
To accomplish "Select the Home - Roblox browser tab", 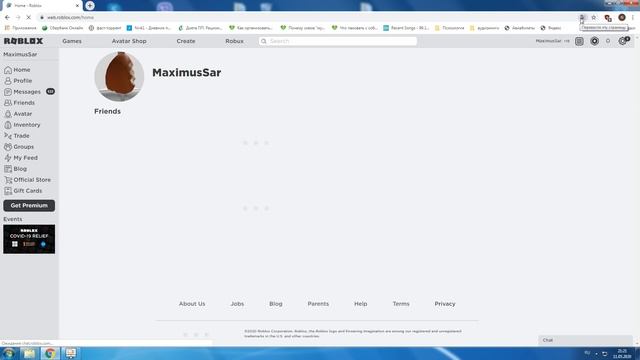I will point(41,6).
